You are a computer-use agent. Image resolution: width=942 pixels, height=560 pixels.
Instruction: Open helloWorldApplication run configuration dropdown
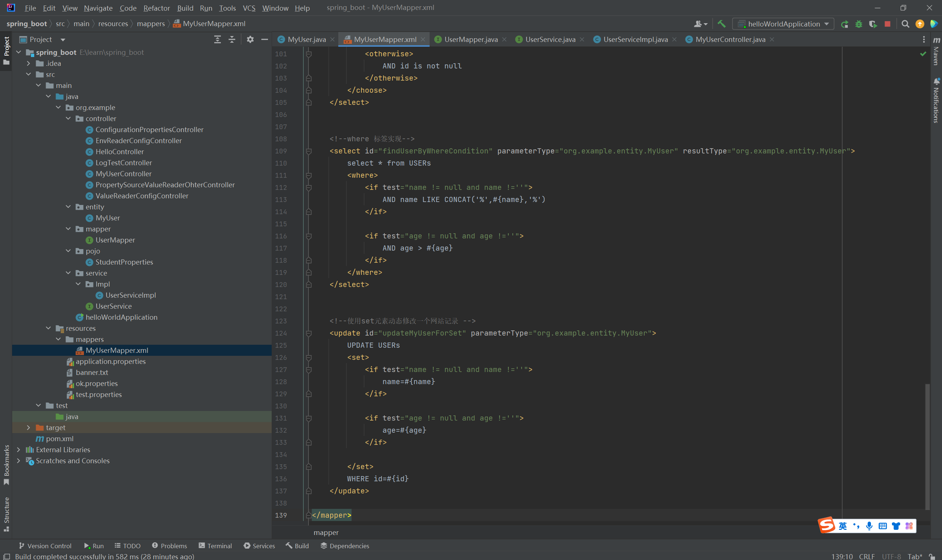[783, 24]
